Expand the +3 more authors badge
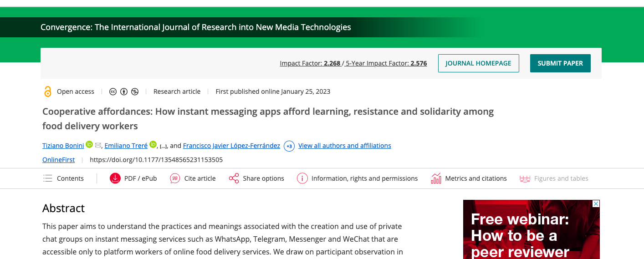 pyautogui.click(x=289, y=146)
